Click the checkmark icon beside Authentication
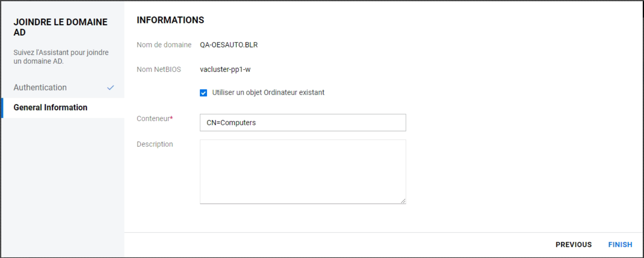The height and width of the screenshot is (258, 644). click(x=110, y=88)
